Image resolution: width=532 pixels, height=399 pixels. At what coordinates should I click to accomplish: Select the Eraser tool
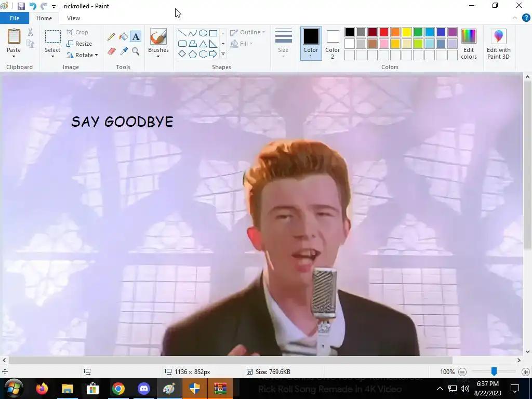[112, 51]
